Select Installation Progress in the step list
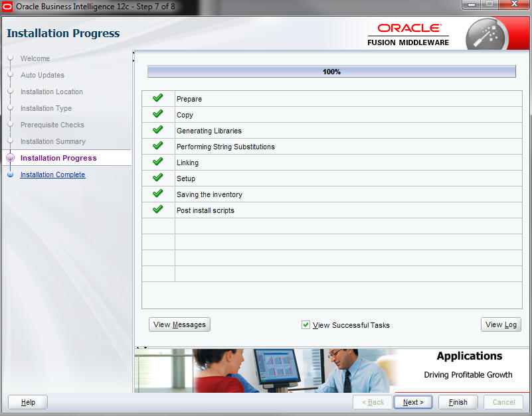Viewport: 532px width, 416px height. [58, 158]
